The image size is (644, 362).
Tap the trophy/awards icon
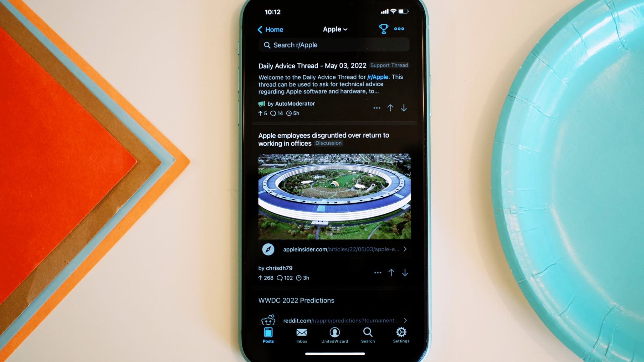(x=383, y=28)
